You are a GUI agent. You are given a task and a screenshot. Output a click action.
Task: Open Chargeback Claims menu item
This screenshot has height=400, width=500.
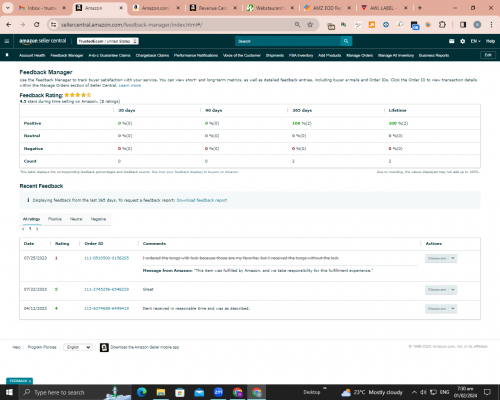[x=152, y=55]
